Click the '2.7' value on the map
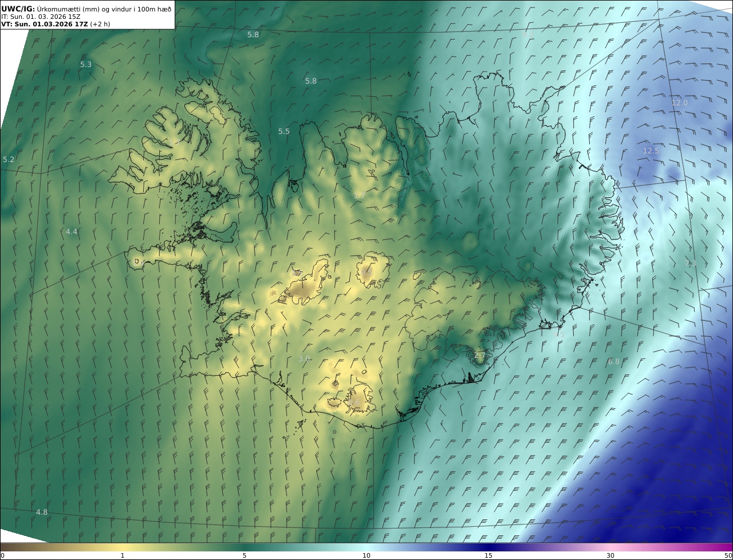Viewport: 733px width, 560px height. (x=480, y=356)
